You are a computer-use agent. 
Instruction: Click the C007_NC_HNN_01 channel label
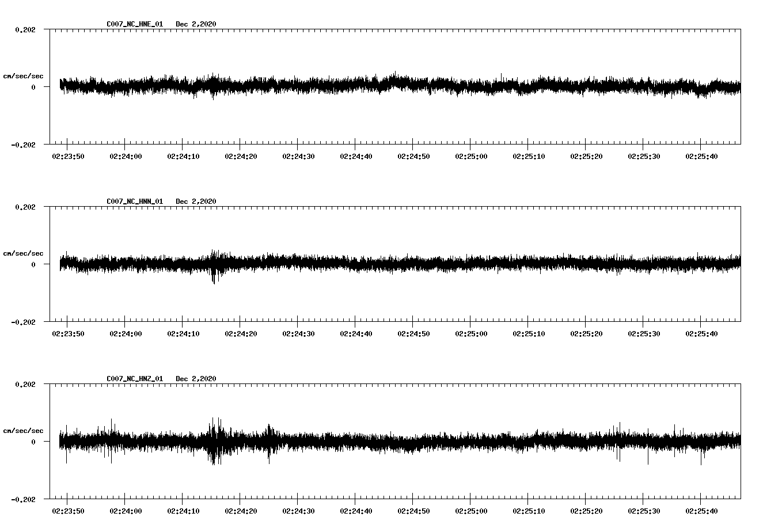[134, 202]
